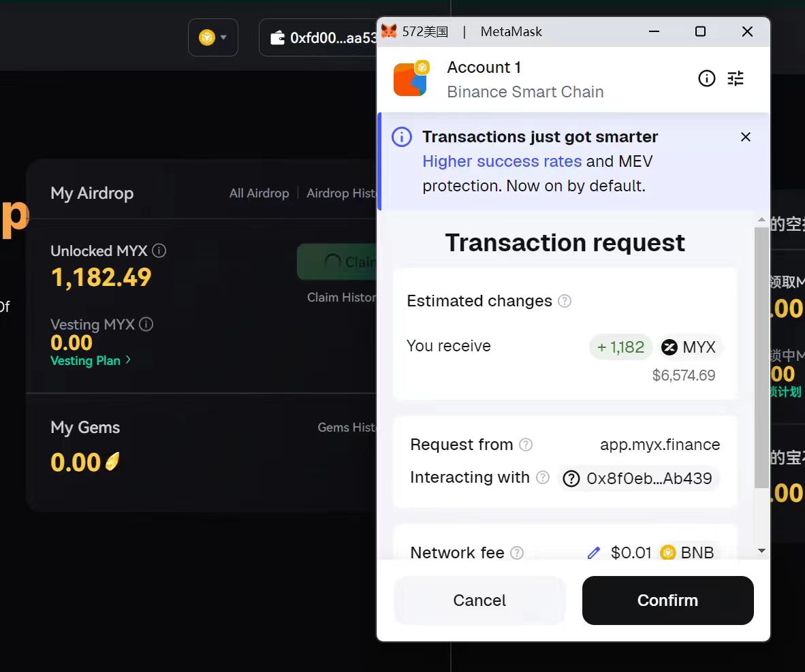Confirm the MetaMask transaction
This screenshot has width=805, height=672.
click(667, 600)
